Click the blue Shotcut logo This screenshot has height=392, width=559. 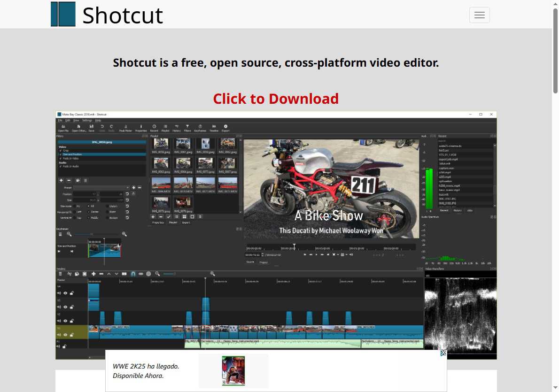pyautogui.click(x=63, y=14)
